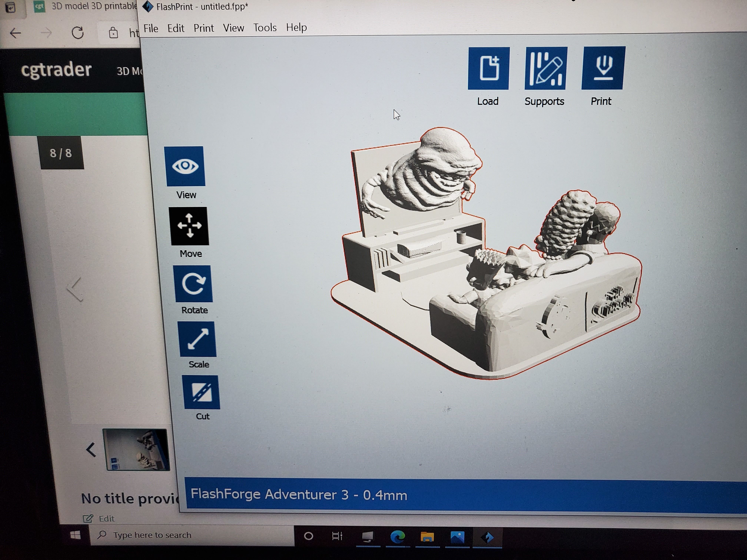Open the Tools menu
This screenshot has width=747, height=560.
(265, 28)
